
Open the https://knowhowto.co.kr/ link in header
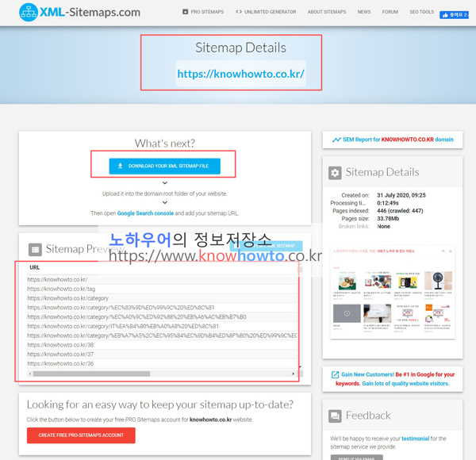coord(240,74)
